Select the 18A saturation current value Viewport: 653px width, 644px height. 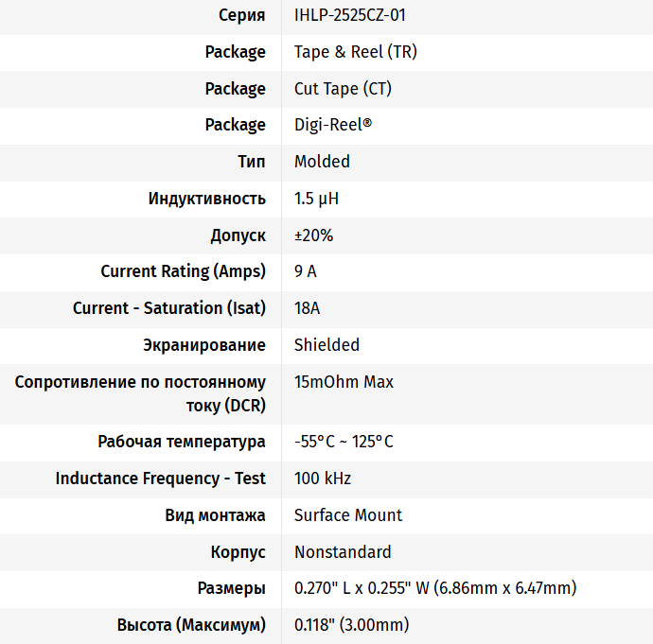tap(308, 308)
